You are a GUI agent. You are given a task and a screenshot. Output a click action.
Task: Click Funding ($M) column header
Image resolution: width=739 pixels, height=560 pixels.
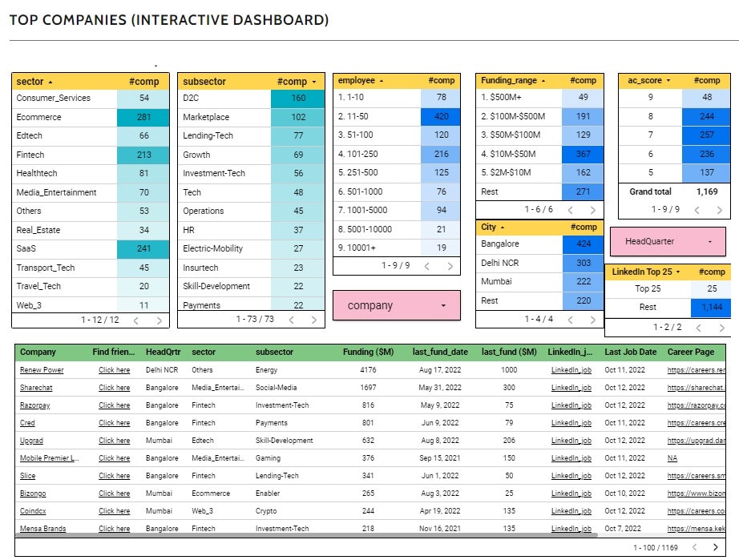pyautogui.click(x=368, y=352)
